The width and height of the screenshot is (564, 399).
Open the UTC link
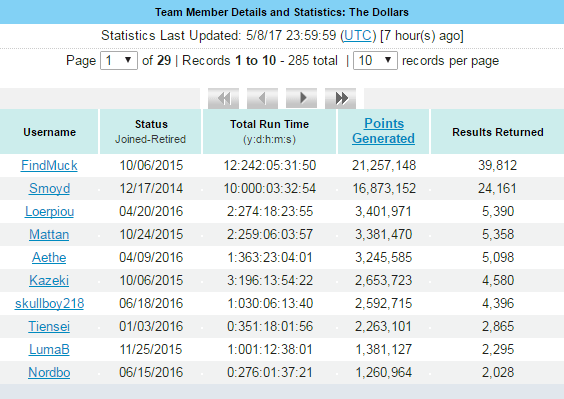[358, 36]
